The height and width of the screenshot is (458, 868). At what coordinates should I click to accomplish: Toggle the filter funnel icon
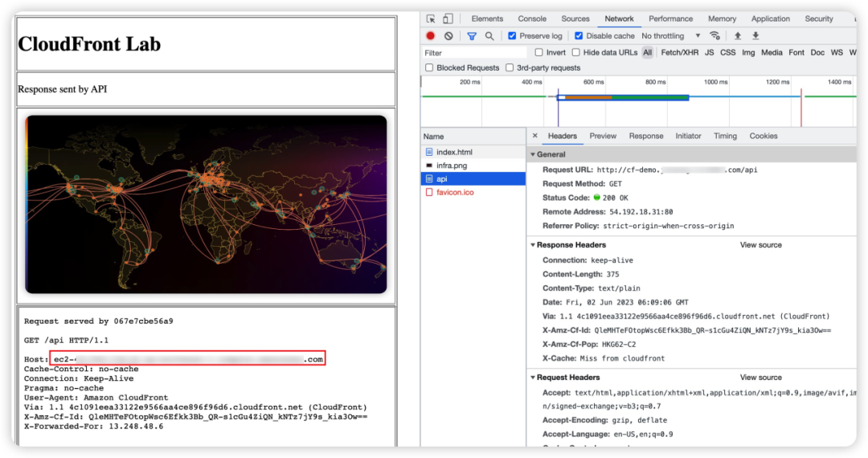pos(472,36)
